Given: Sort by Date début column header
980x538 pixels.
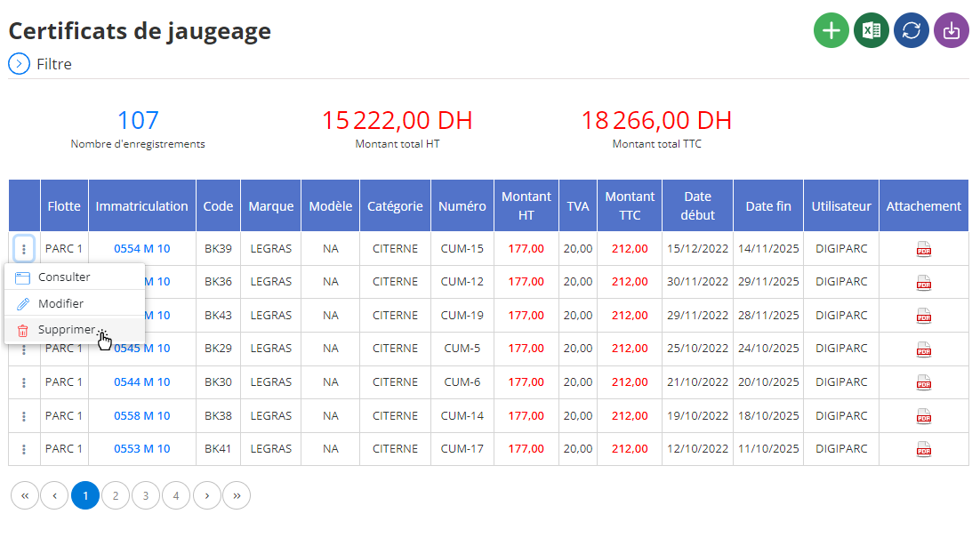Looking at the screenshot, I should tap(697, 206).
